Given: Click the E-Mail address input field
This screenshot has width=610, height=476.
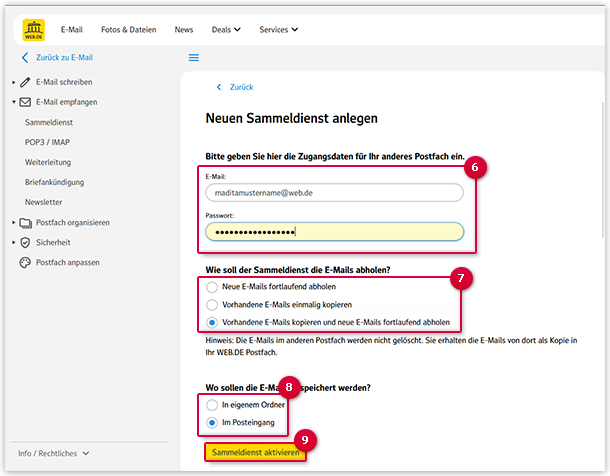Looking at the screenshot, I should pyautogui.click(x=335, y=193).
